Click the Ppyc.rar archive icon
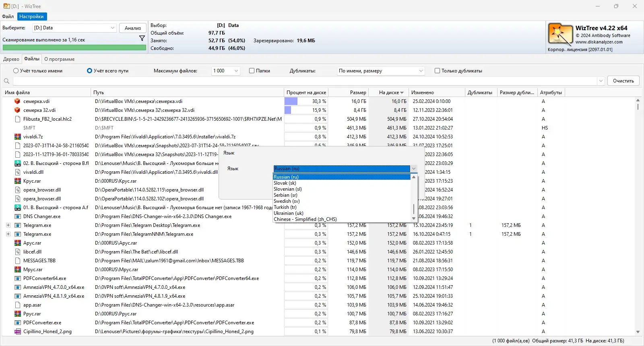The image size is (644, 346). [17, 314]
